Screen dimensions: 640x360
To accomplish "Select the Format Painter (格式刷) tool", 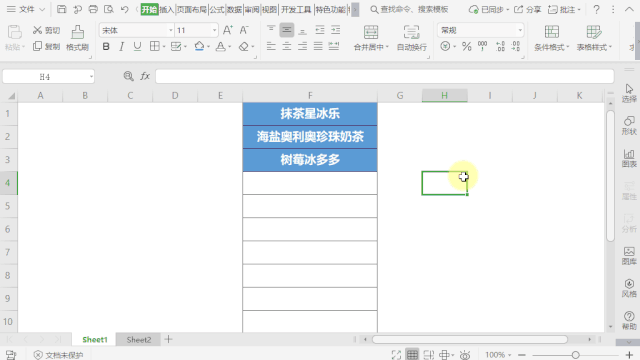I will [x=77, y=38].
